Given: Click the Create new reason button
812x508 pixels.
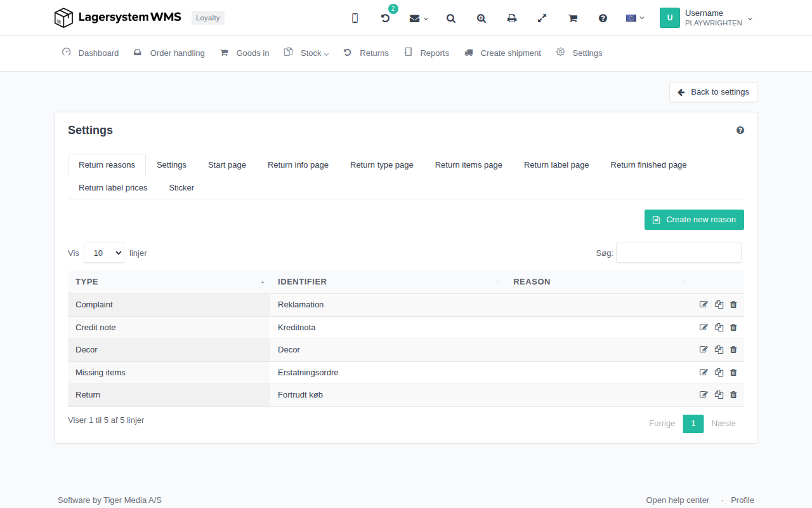Looking at the screenshot, I should pos(694,220).
